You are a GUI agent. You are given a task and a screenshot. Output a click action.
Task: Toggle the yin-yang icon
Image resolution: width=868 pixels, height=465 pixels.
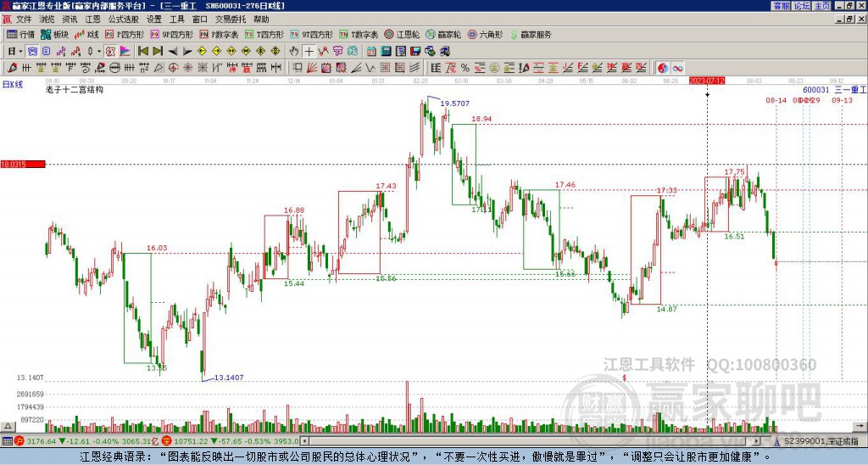[663, 68]
